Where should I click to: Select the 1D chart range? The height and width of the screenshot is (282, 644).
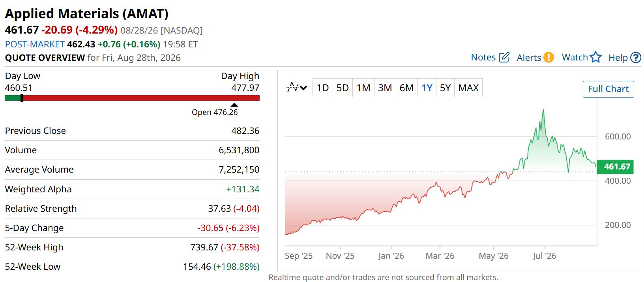(x=323, y=88)
